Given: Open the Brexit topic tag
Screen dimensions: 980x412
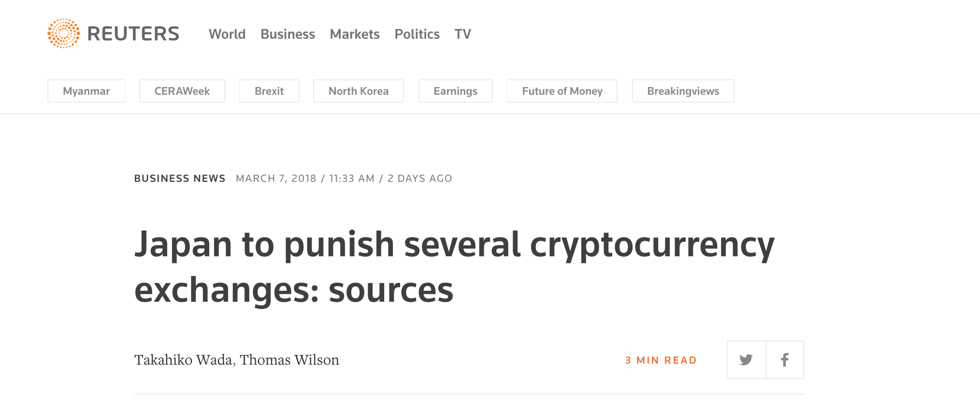Looking at the screenshot, I should pyautogui.click(x=269, y=91).
